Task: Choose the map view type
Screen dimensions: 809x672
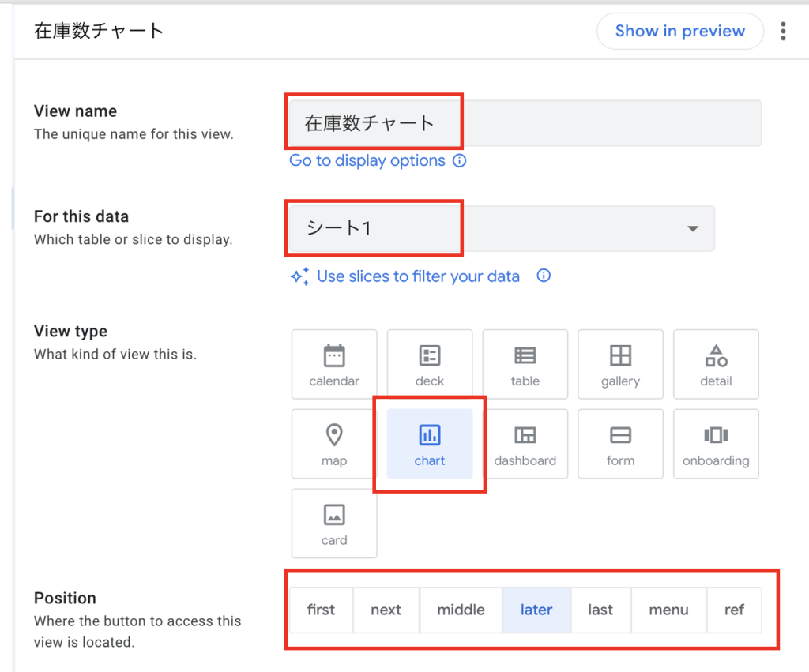Action: [x=334, y=444]
